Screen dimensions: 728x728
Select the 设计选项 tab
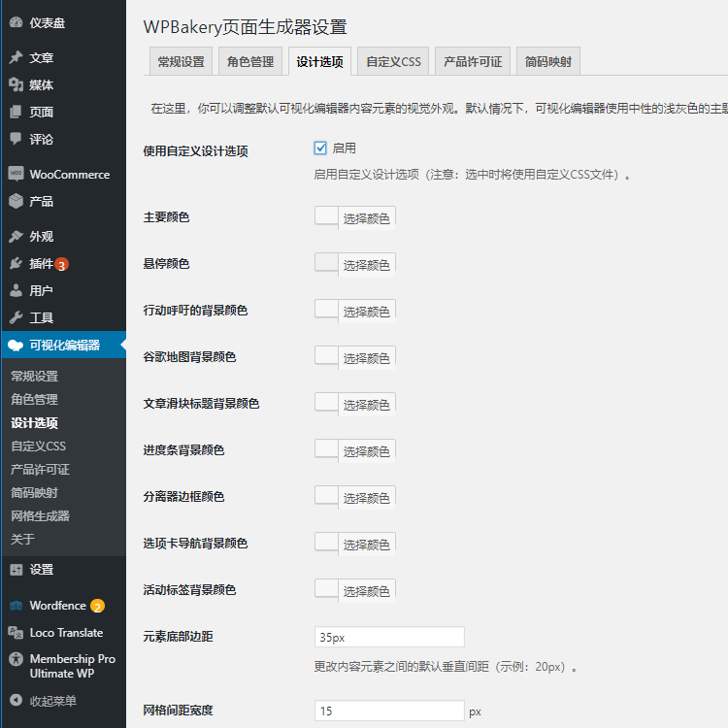[320, 61]
